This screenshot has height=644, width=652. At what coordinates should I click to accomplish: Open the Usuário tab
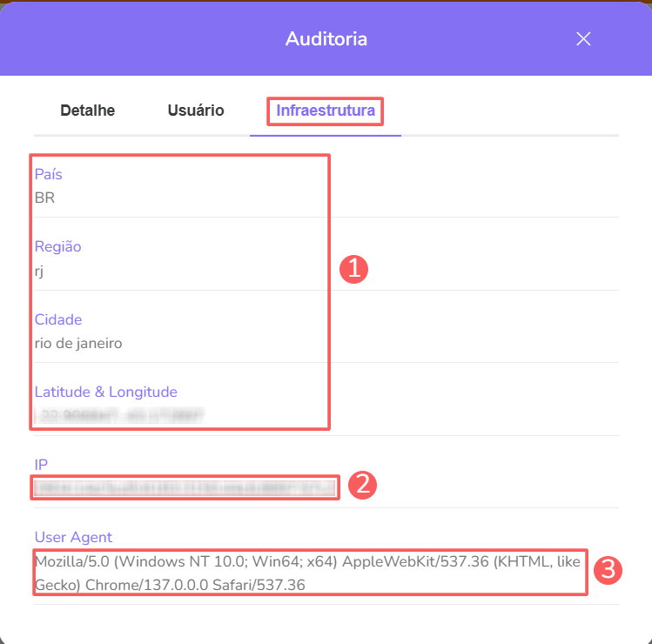196,111
